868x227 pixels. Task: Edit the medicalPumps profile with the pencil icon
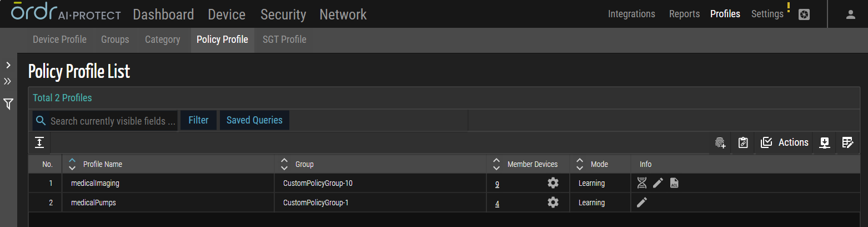pyautogui.click(x=642, y=203)
